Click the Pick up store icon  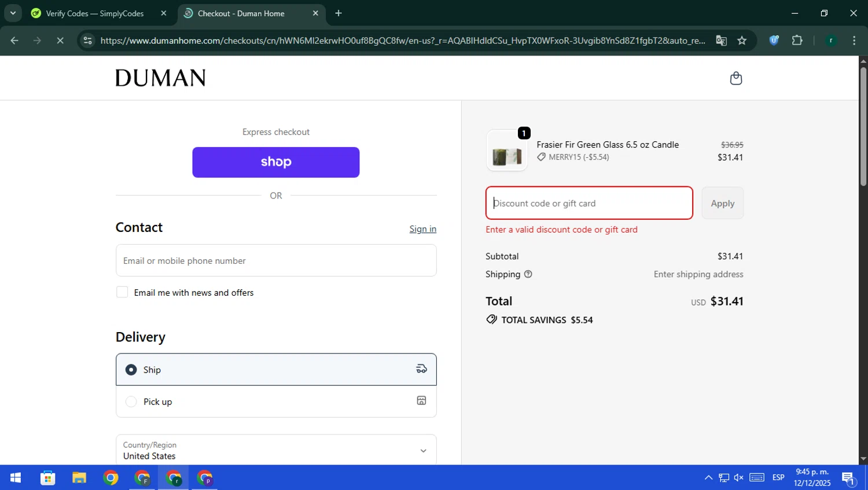click(x=421, y=400)
